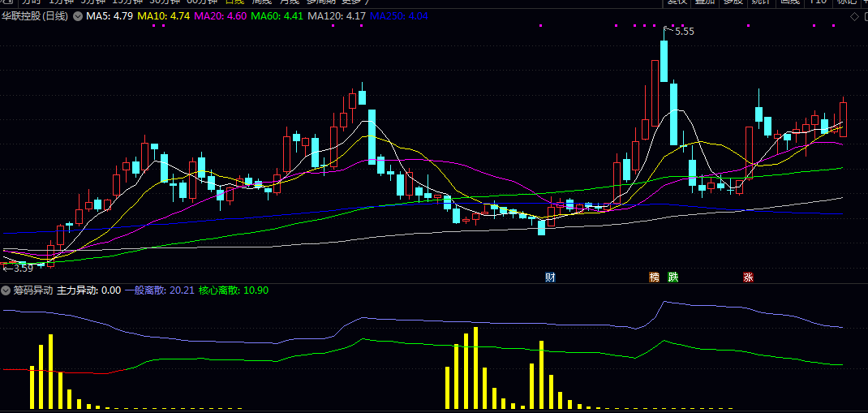
Task: Click the 一般离散: 20.21 value
Action: pos(159,290)
